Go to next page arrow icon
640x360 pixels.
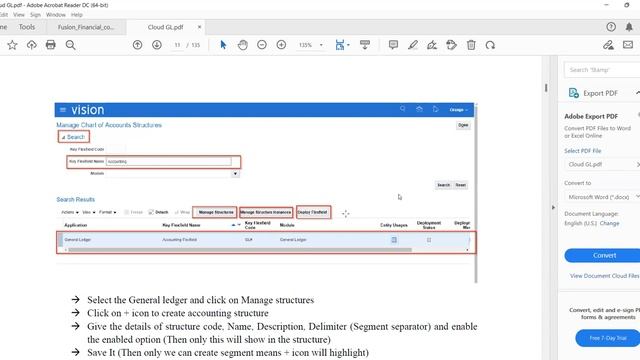157,45
